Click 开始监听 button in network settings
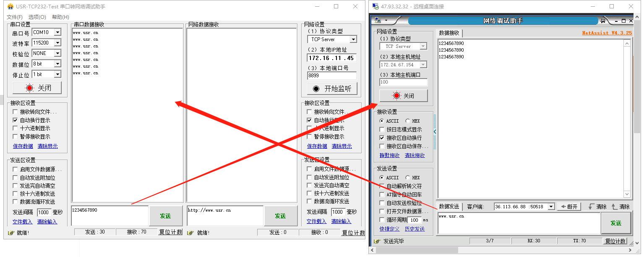This screenshot has height=257, width=644. 332,89
